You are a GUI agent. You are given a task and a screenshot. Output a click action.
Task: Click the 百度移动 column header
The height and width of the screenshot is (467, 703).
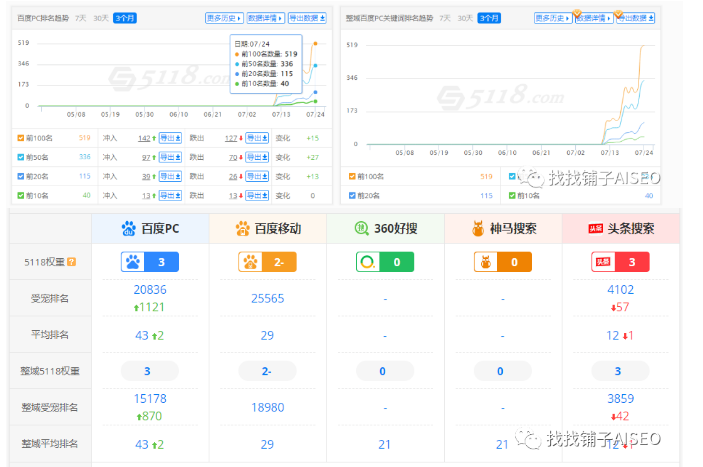[268, 229]
